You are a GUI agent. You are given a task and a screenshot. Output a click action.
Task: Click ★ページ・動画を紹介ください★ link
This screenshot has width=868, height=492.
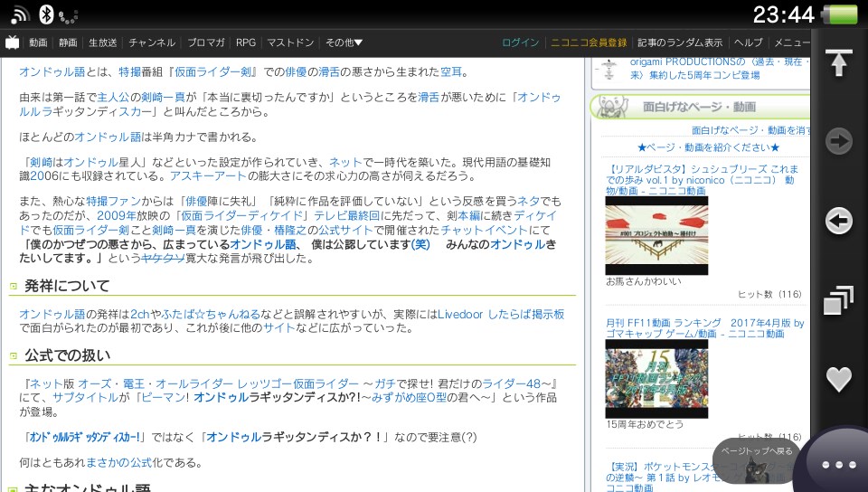[x=708, y=147]
